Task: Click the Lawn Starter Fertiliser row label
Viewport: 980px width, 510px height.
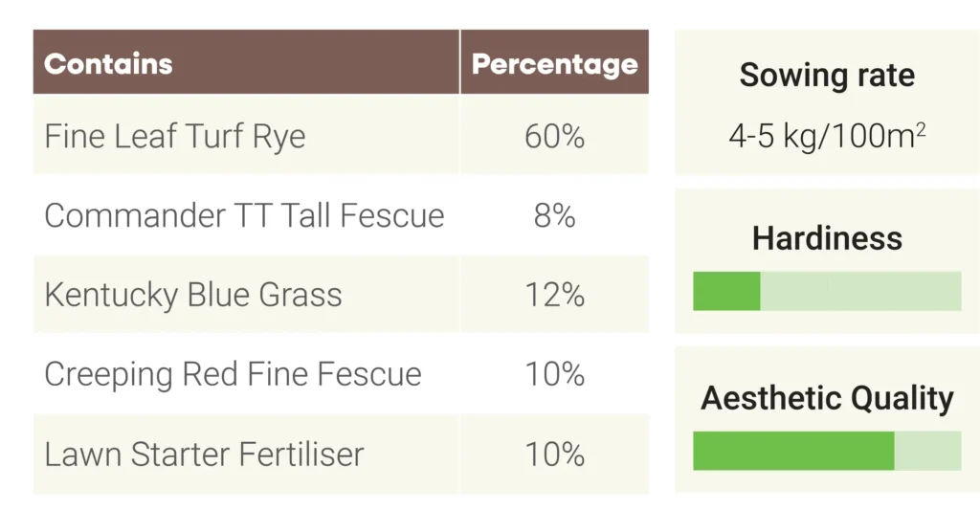Action: point(204,454)
